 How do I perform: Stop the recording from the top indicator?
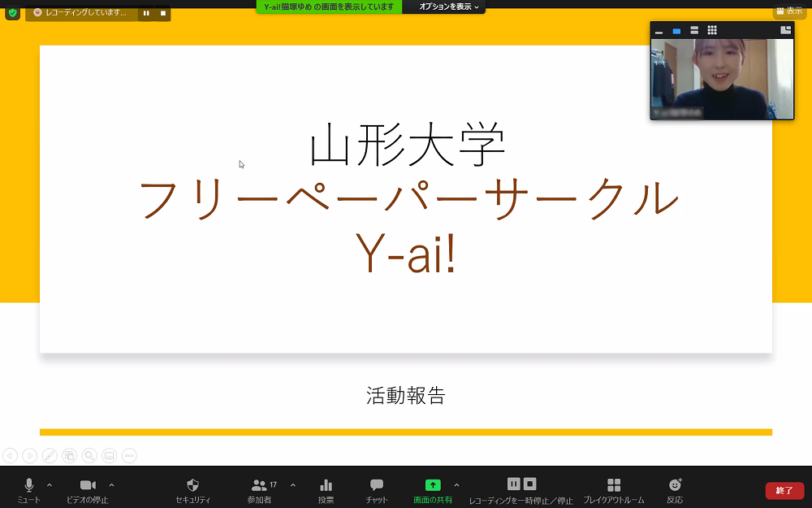tap(163, 13)
